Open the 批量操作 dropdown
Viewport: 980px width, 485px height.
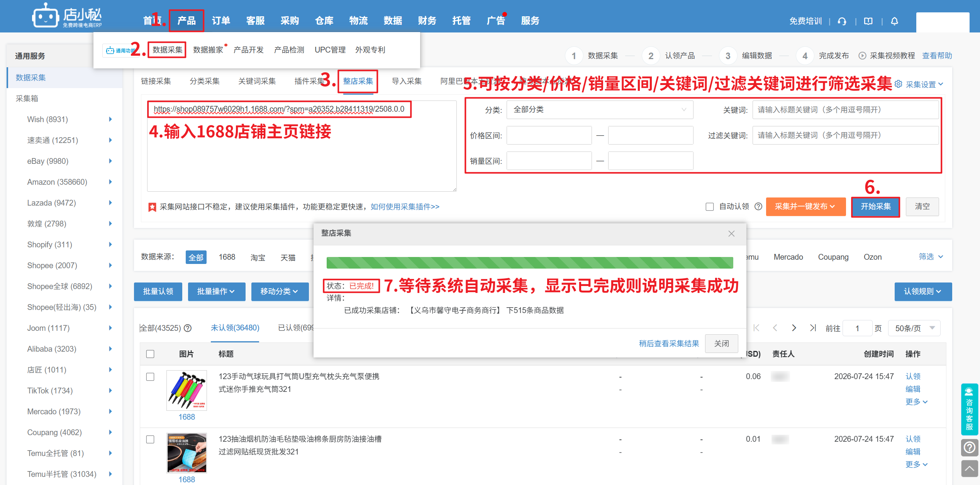click(216, 291)
